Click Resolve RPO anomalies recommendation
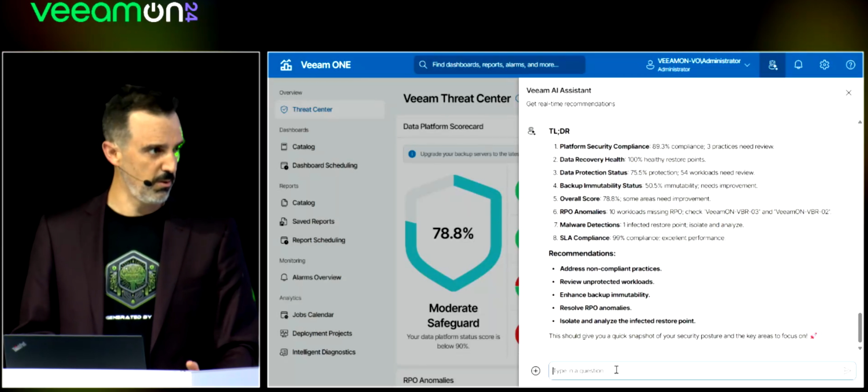 [x=595, y=307]
